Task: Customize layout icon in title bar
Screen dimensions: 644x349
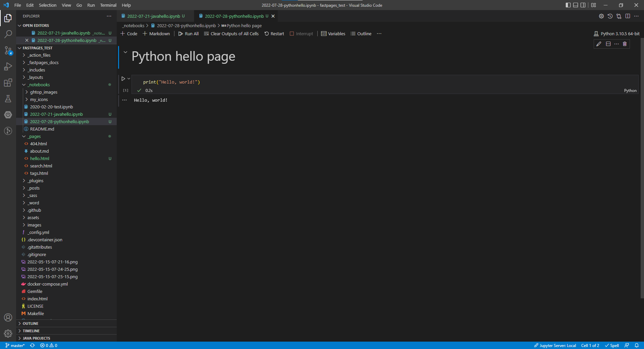Action: (594, 5)
